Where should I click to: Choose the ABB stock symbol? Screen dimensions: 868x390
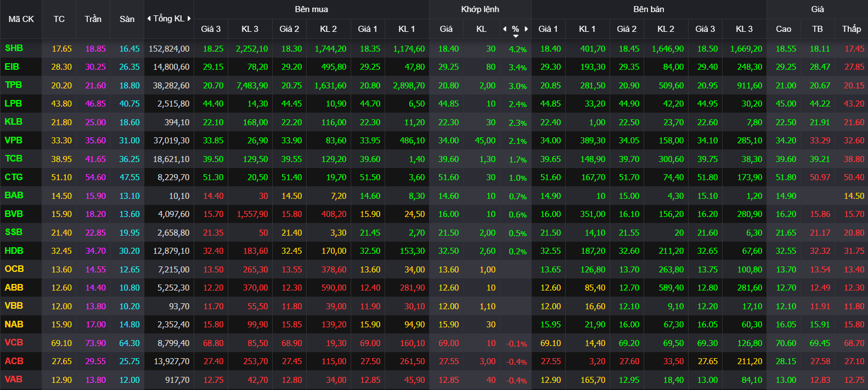point(14,287)
